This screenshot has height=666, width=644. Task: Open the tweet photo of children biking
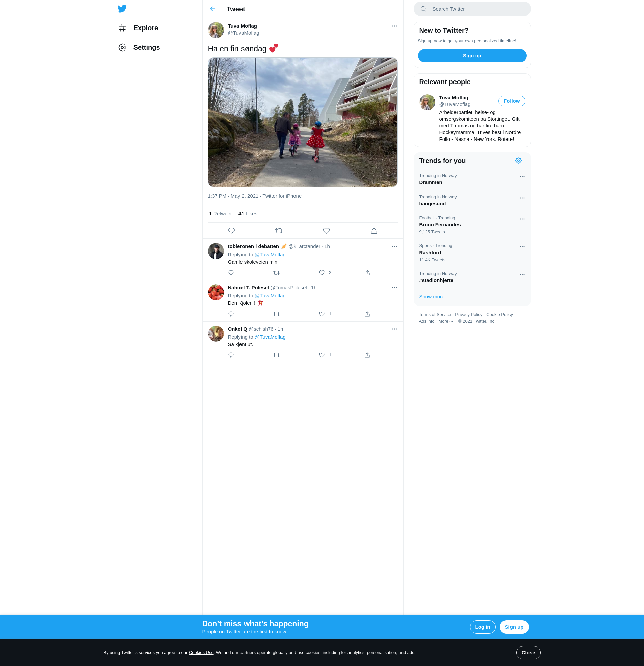303,122
